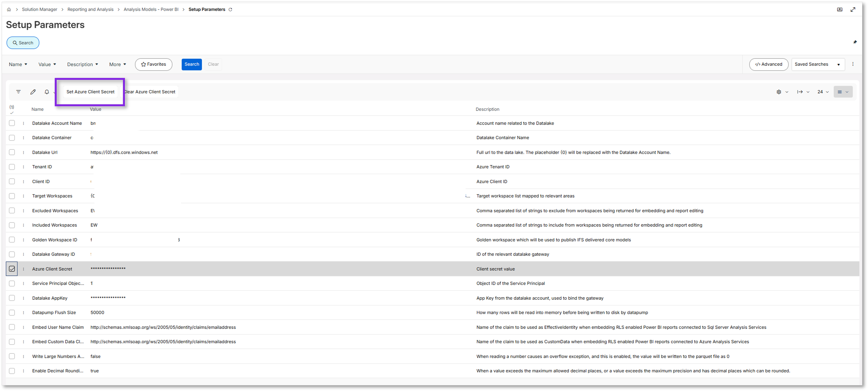Select the Datalake AppKey row checkbox
868x391 pixels.
click(12, 298)
